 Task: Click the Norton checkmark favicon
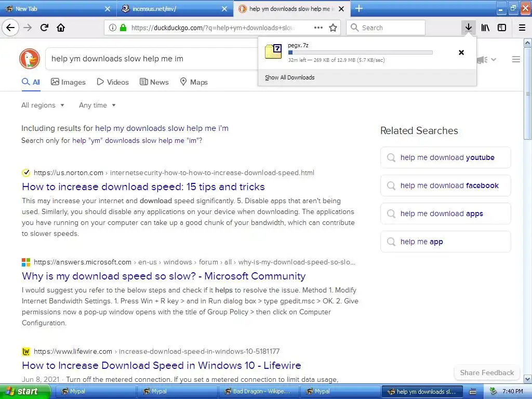26,172
